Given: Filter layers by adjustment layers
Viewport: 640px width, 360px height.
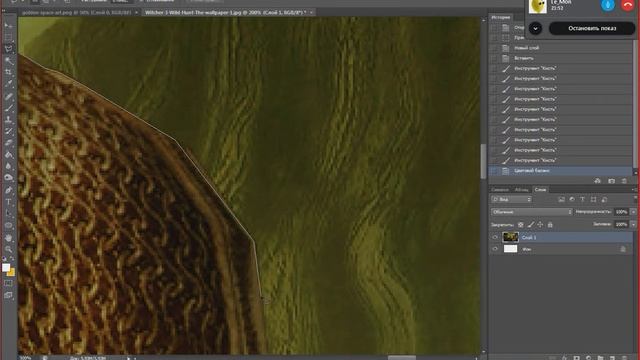Looking at the screenshot, I should (x=572, y=199).
